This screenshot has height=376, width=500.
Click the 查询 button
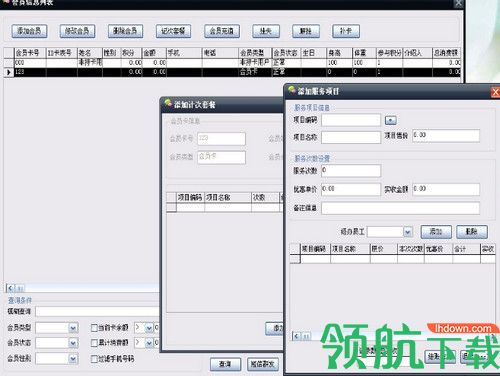225,364
